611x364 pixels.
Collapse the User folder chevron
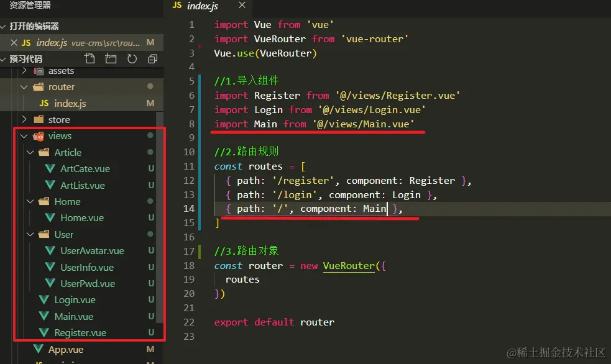pyautogui.click(x=30, y=234)
